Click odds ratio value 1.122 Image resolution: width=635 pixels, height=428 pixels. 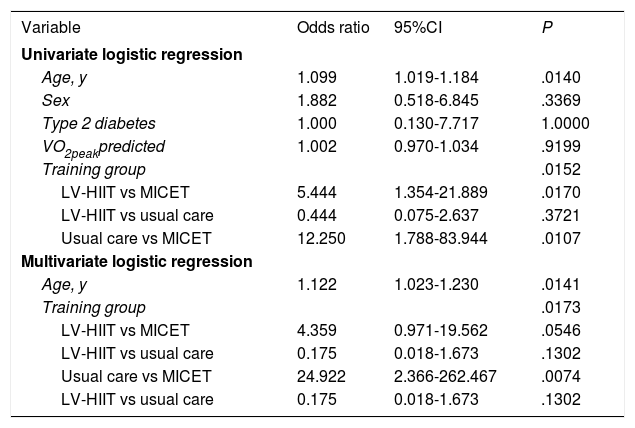click(316, 285)
